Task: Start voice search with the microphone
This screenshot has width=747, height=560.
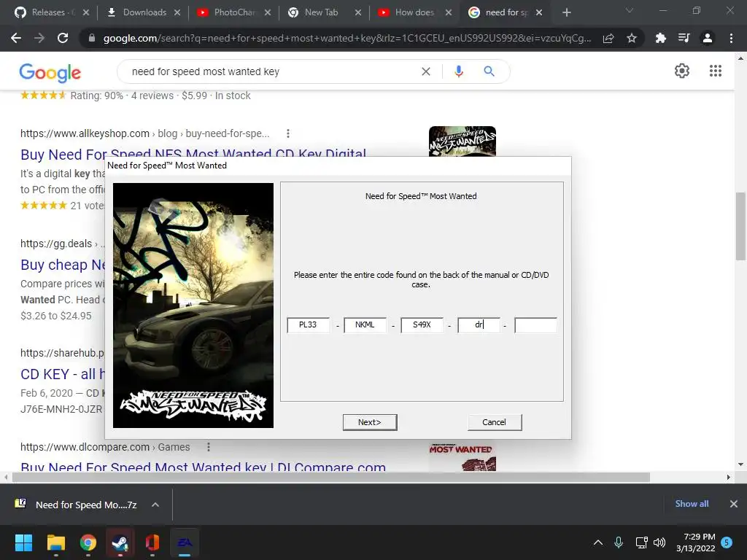Action: click(x=458, y=71)
